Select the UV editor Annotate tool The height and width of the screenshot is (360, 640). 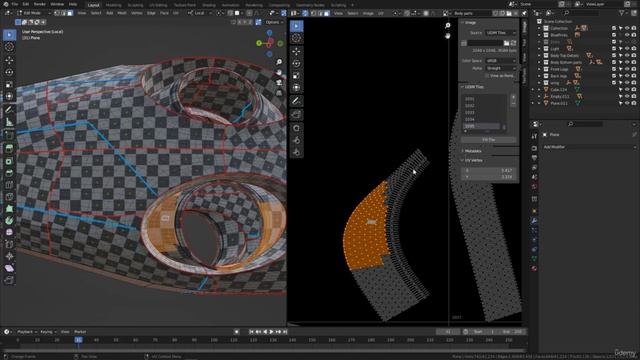tap(297, 101)
